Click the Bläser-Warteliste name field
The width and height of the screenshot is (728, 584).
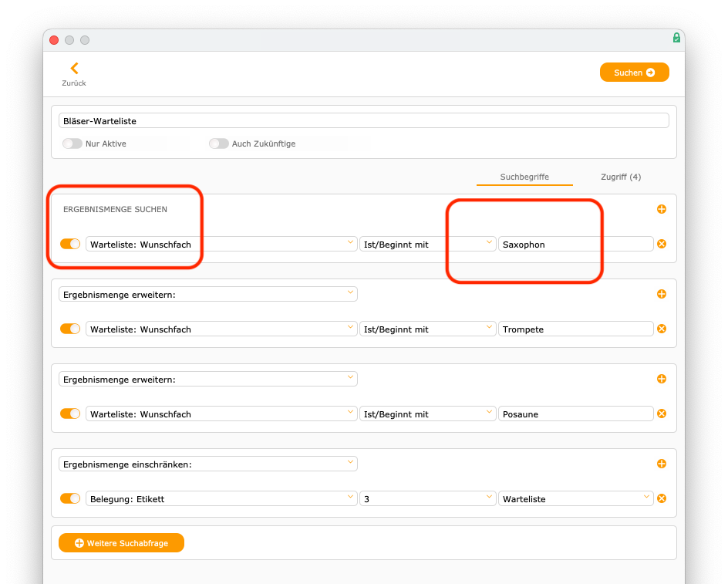coord(363,121)
